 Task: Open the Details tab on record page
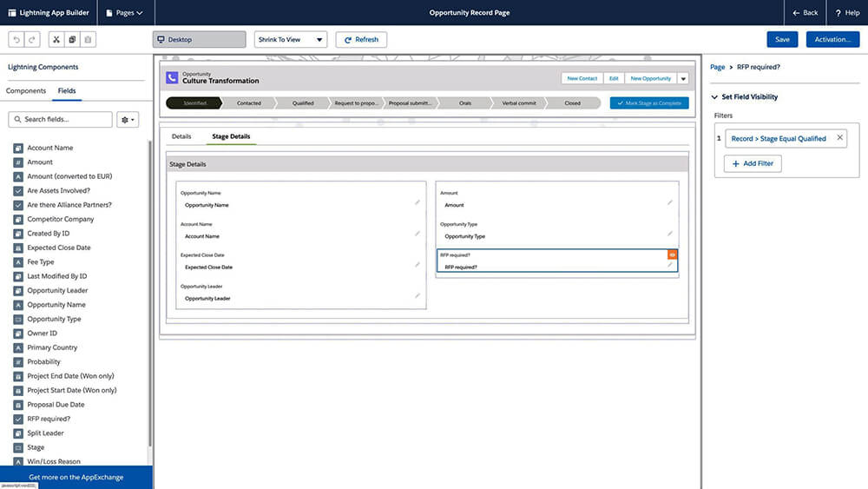click(x=181, y=136)
